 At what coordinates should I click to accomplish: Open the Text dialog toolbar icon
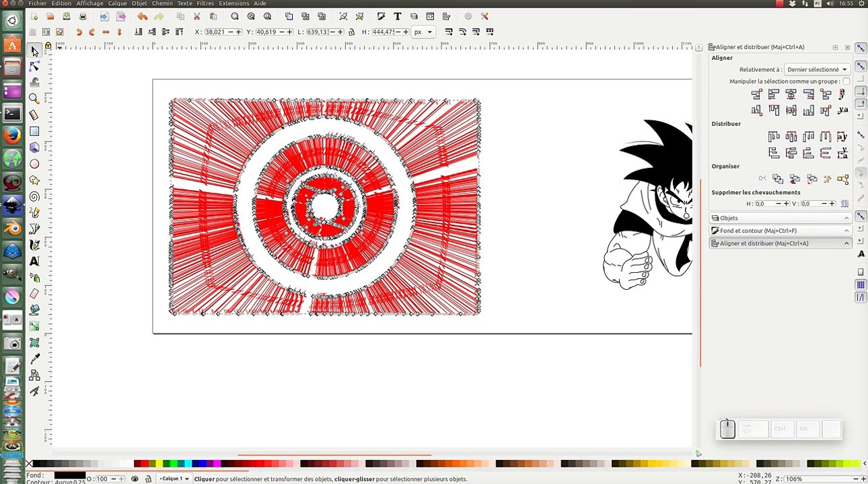point(397,16)
